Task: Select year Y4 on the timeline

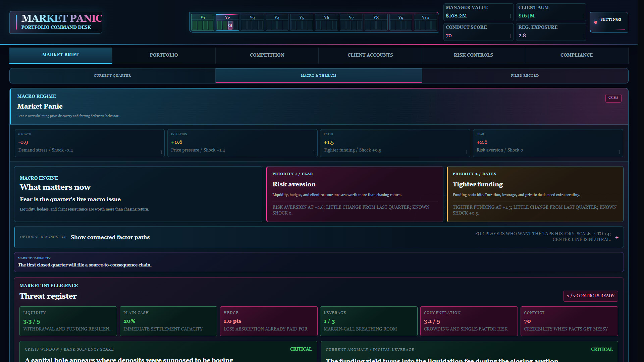Action: 277,22
